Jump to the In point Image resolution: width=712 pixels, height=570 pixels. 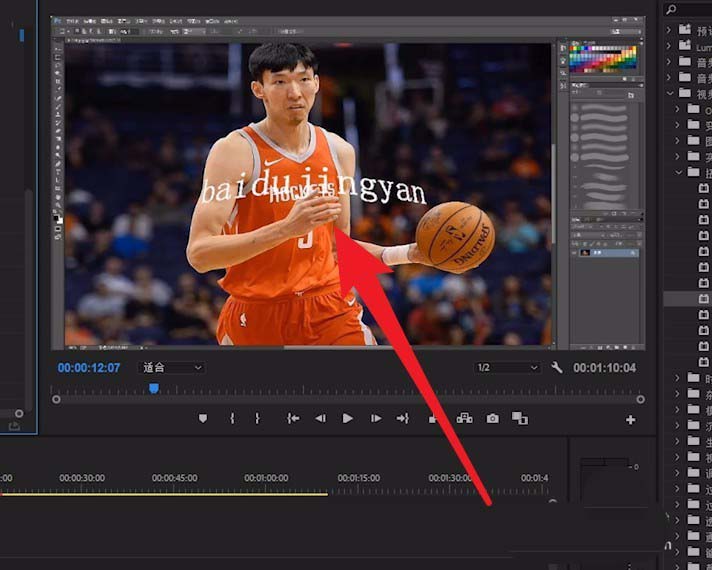click(293, 418)
